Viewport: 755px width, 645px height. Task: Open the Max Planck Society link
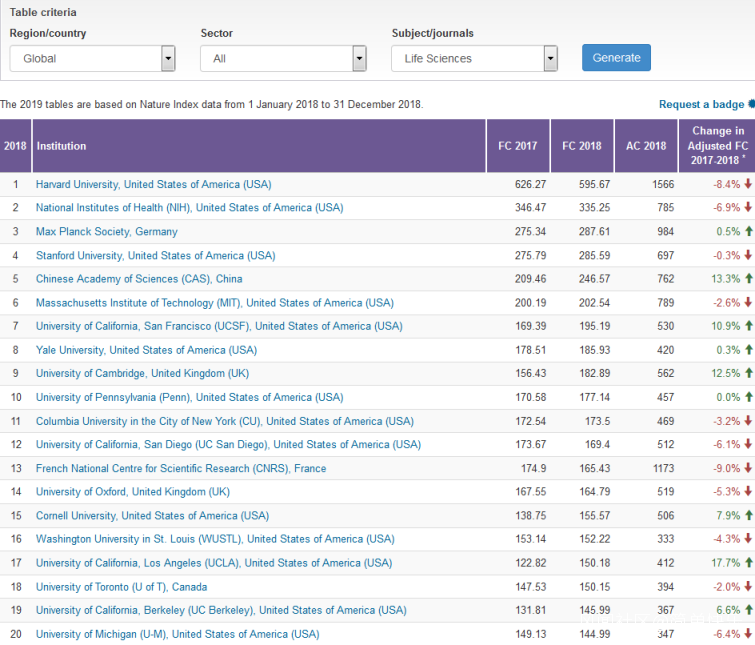pos(106,232)
